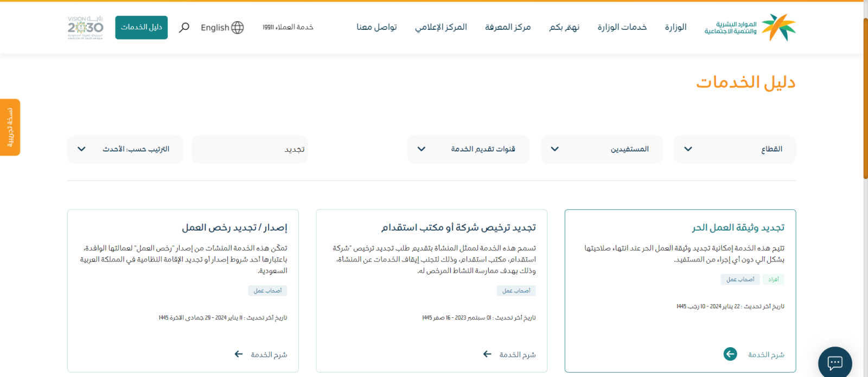Open شرح الخدمة for تجديد وثيقة العمل الحر
Screen dimensions: 868x377
pyautogui.click(x=766, y=355)
